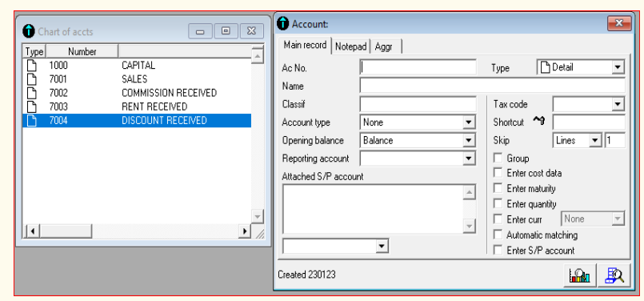Click the document icon for account 1000

click(32, 66)
